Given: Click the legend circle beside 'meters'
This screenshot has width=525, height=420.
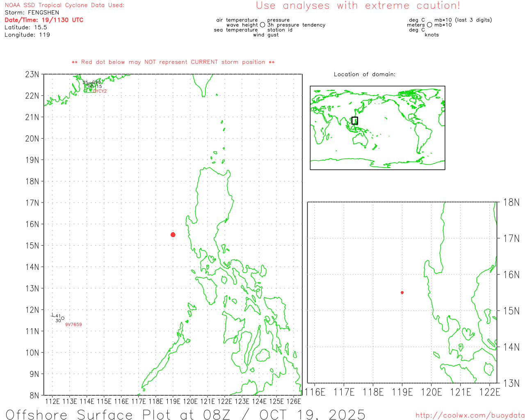Looking at the screenshot, I should (429, 25).
